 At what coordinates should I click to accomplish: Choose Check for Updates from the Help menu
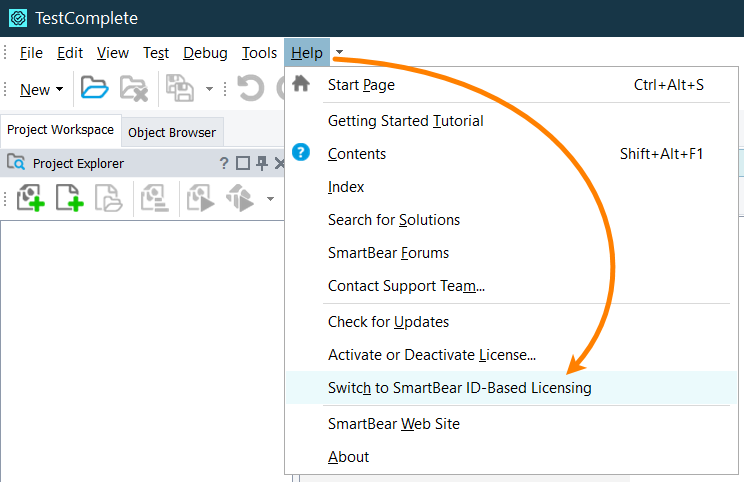(x=388, y=322)
